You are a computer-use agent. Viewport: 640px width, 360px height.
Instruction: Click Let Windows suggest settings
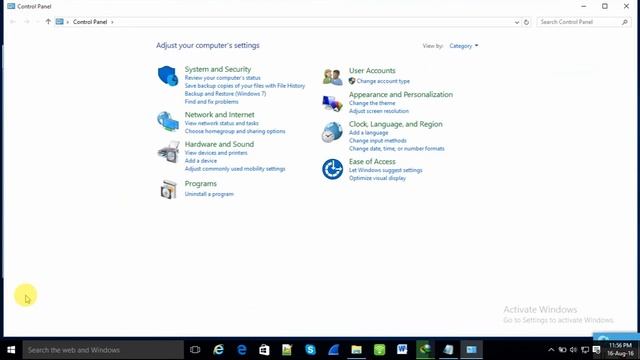tap(385, 170)
